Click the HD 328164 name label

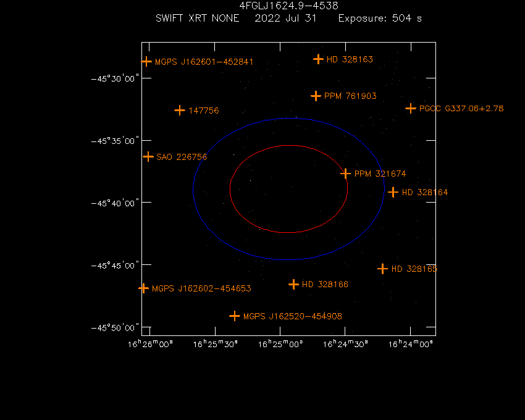(x=425, y=192)
